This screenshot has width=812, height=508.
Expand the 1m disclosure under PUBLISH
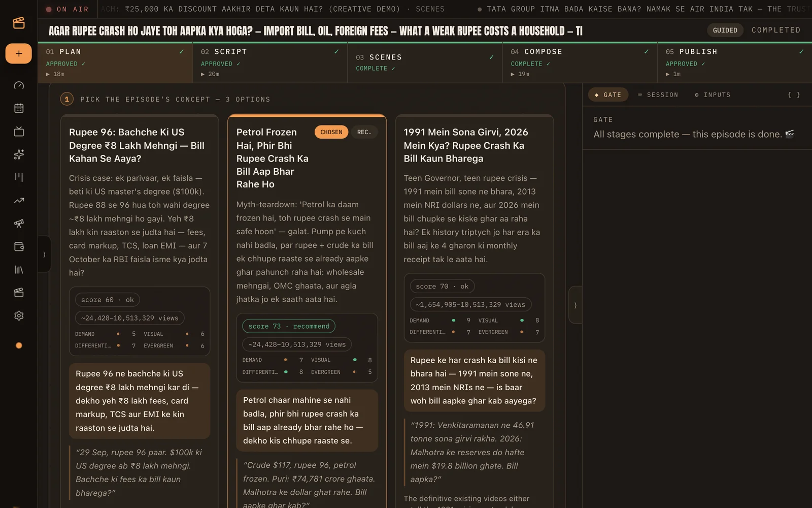pos(673,74)
